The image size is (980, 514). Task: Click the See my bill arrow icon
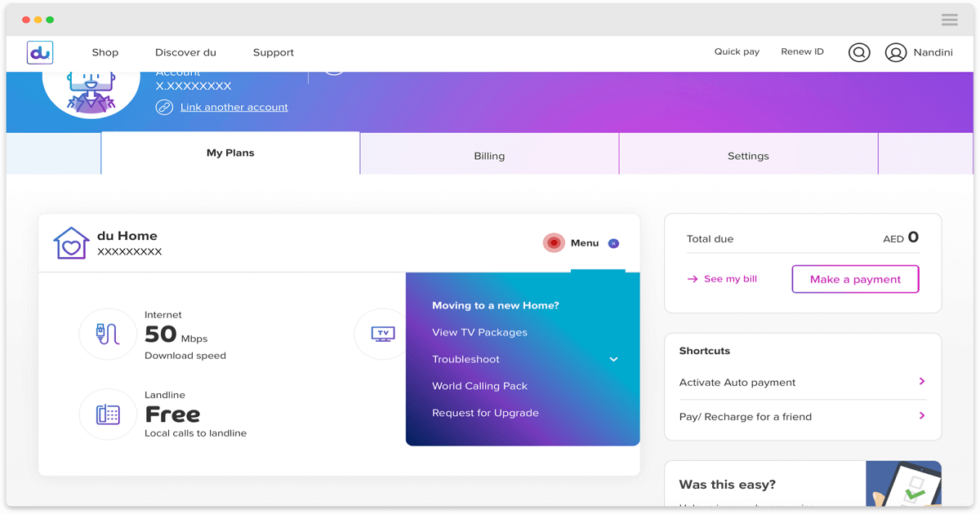tap(693, 279)
